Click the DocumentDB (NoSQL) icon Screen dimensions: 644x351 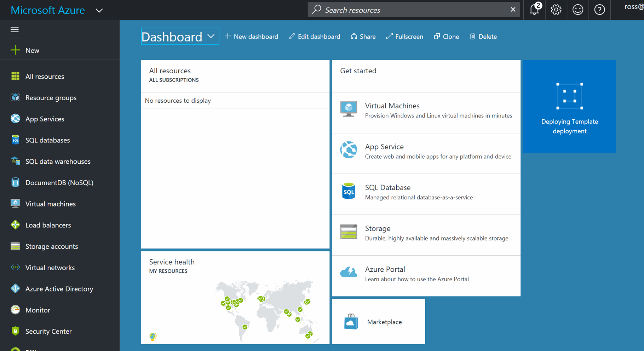15,182
